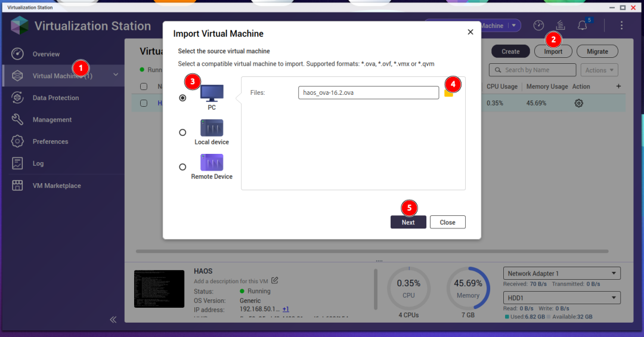Click the Import button
Screen dimensions: 644x337
coord(553,51)
